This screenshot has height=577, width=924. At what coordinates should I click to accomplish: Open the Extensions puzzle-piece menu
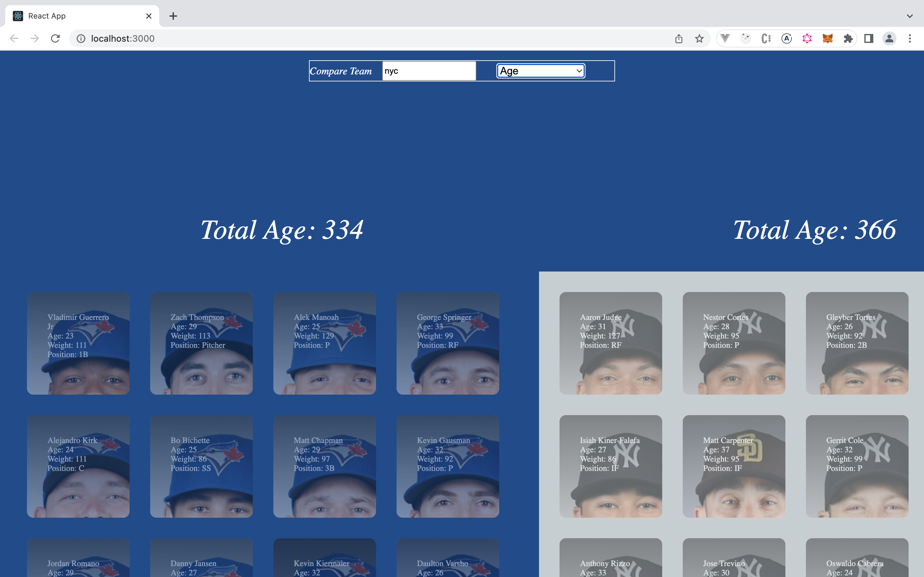848,38
